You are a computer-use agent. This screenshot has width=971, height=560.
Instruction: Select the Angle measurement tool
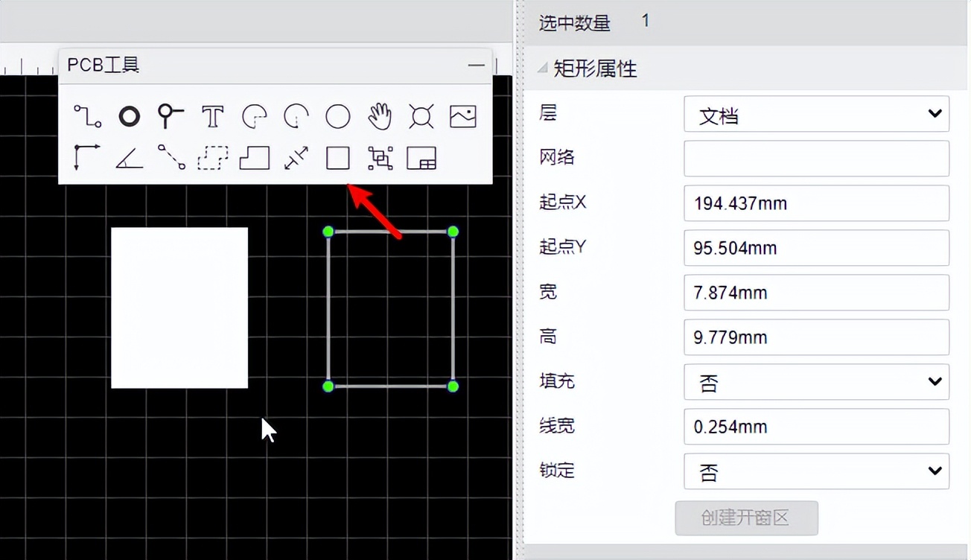(128, 158)
